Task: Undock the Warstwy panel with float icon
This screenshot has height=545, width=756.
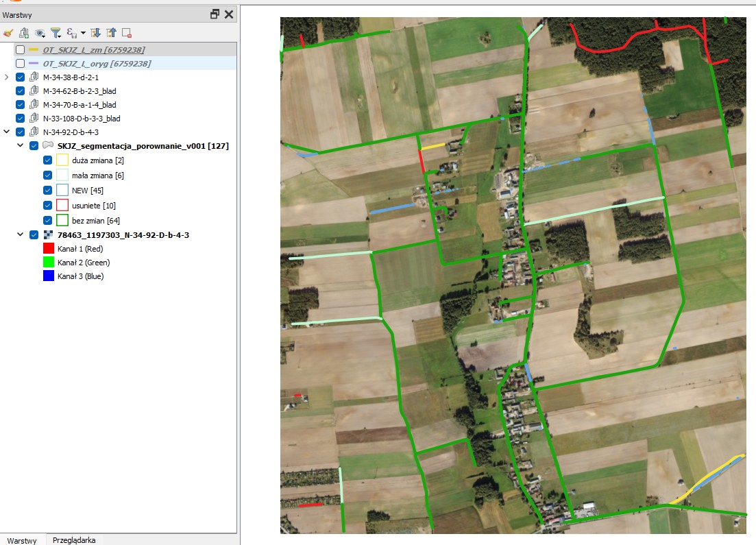Action: [x=215, y=14]
